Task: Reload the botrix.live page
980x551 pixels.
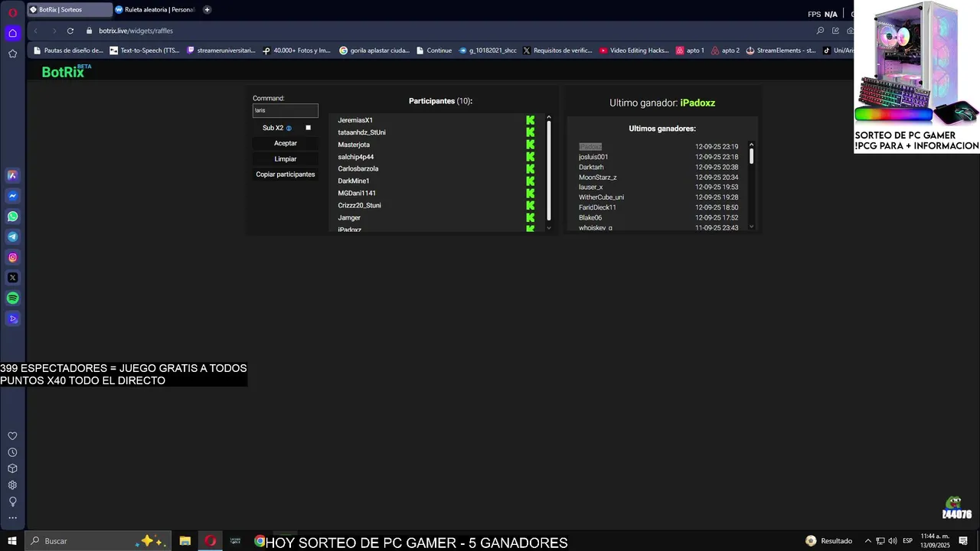Action: pyautogui.click(x=70, y=31)
